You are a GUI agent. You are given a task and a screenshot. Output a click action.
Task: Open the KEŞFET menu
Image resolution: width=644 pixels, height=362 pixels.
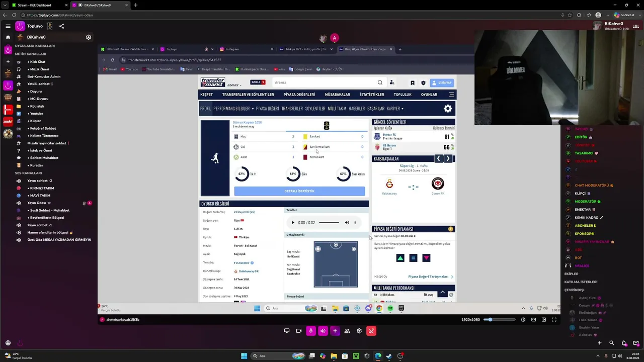pos(206,95)
